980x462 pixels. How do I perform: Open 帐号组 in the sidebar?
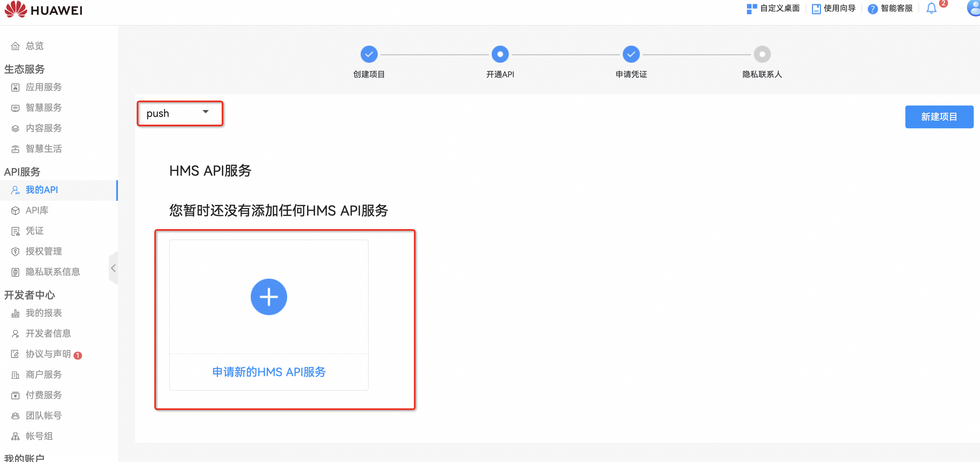pos(39,437)
